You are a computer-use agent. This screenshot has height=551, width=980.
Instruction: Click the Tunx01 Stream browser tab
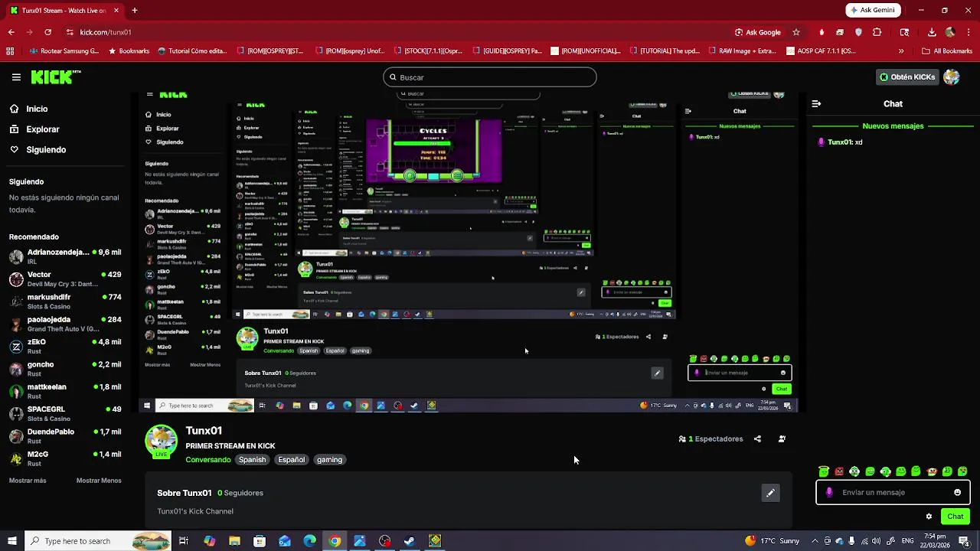[64, 11]
